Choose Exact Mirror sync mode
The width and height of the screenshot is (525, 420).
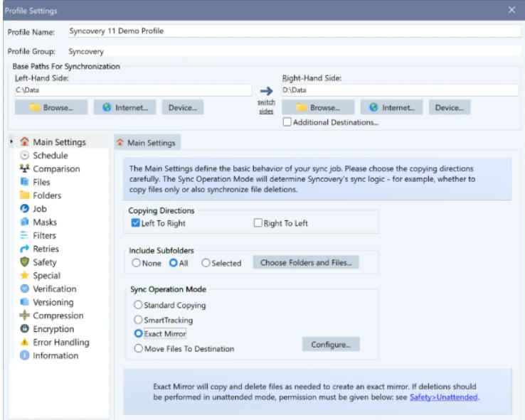coord(138,333)
